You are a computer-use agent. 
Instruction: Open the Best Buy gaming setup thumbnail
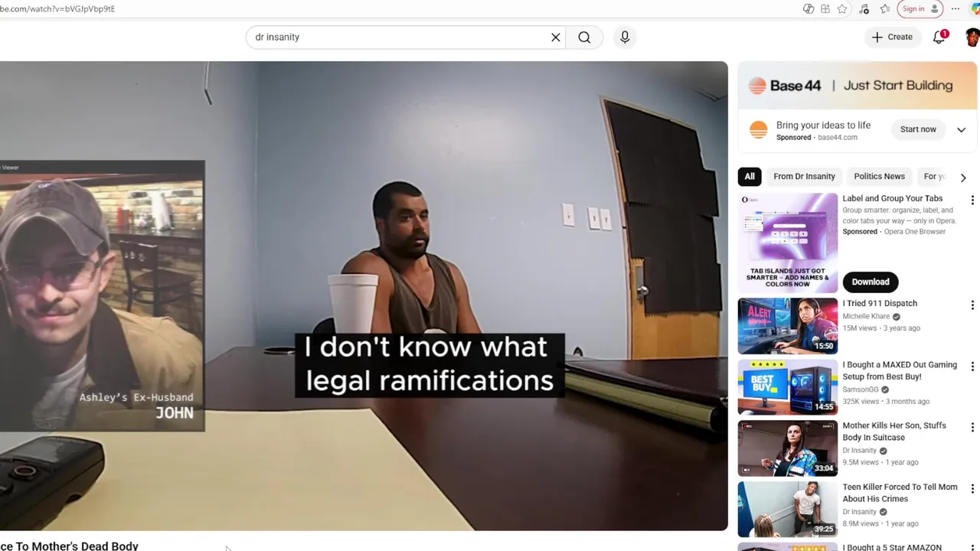(x=788, y=387)
